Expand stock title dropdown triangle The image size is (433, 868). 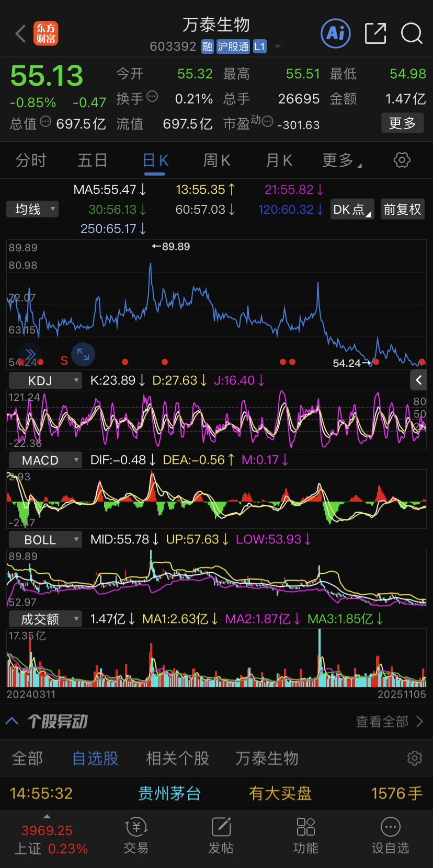(278, 47)
